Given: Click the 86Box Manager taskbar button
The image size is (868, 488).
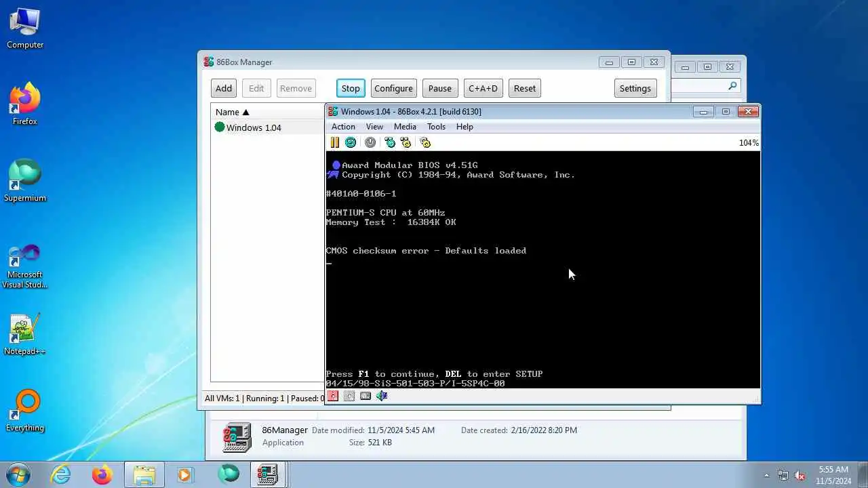Looking at the screenshot, I should click(267, 474).
